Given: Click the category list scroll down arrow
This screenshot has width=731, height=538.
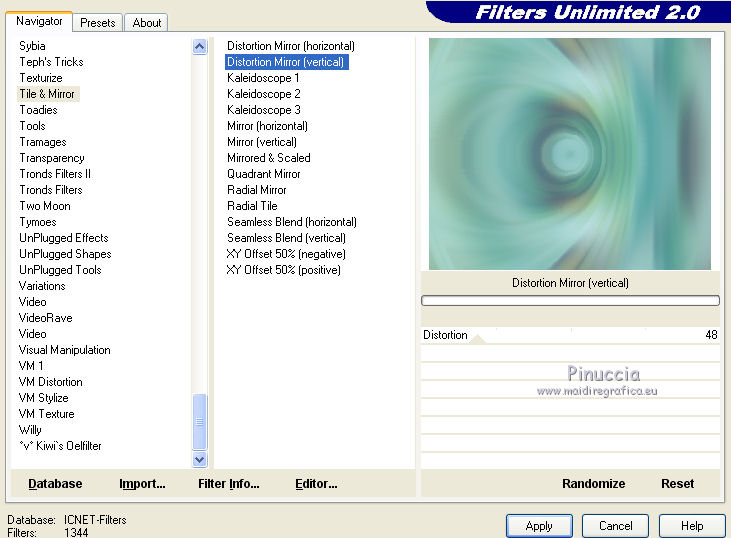Looking at the screenshot, I should pos(200,459).
